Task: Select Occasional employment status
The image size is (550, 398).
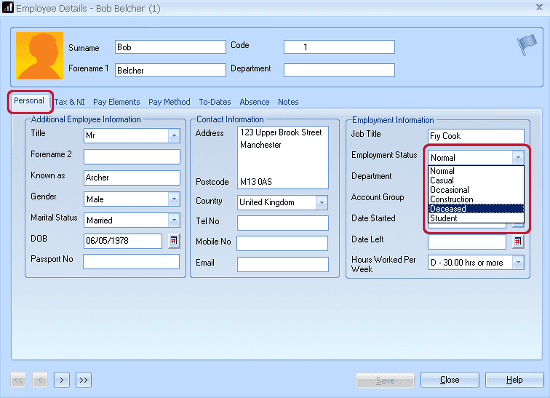Action: 476,190
